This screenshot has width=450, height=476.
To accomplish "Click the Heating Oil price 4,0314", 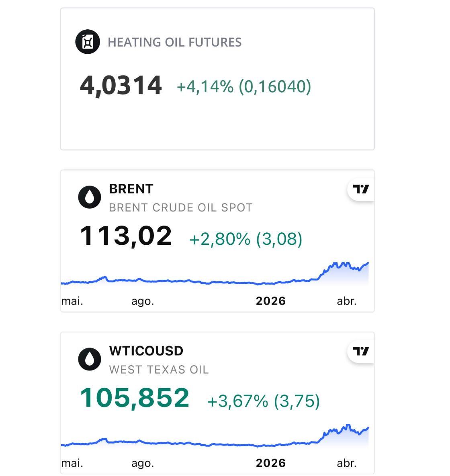I will coord(121,85).
